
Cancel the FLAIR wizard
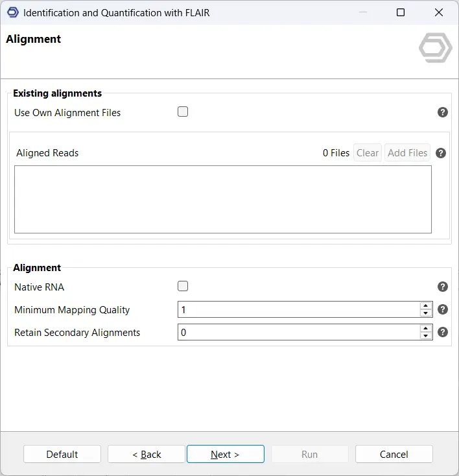point(394,454)
